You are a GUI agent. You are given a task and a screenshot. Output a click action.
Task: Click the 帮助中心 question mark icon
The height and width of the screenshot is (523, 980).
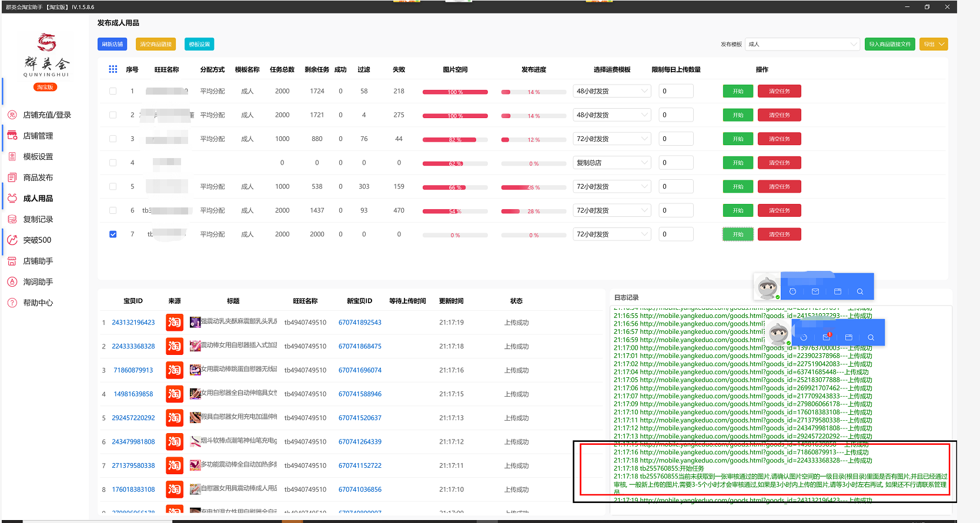(12, 303)
